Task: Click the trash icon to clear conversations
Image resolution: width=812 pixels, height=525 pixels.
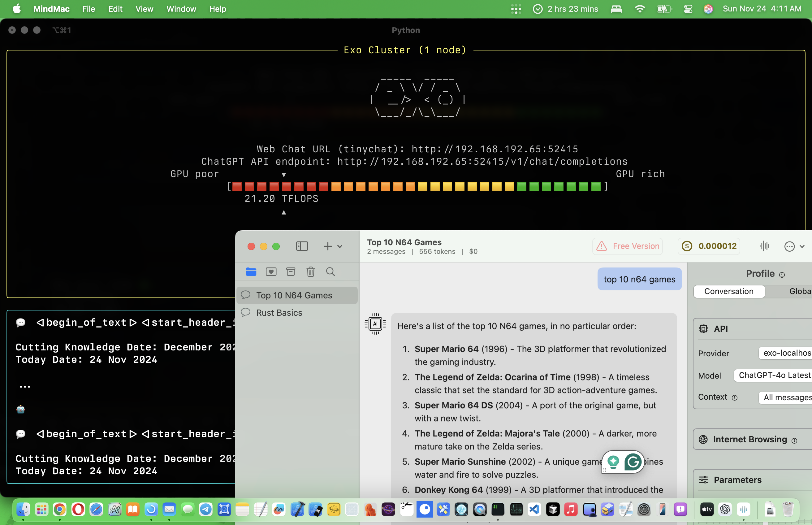Action: (310, 271)
